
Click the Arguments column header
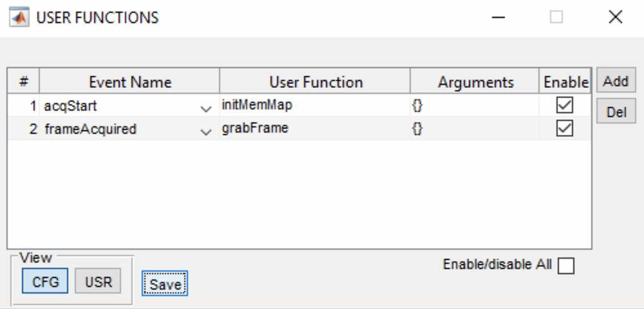click(475, 81)
